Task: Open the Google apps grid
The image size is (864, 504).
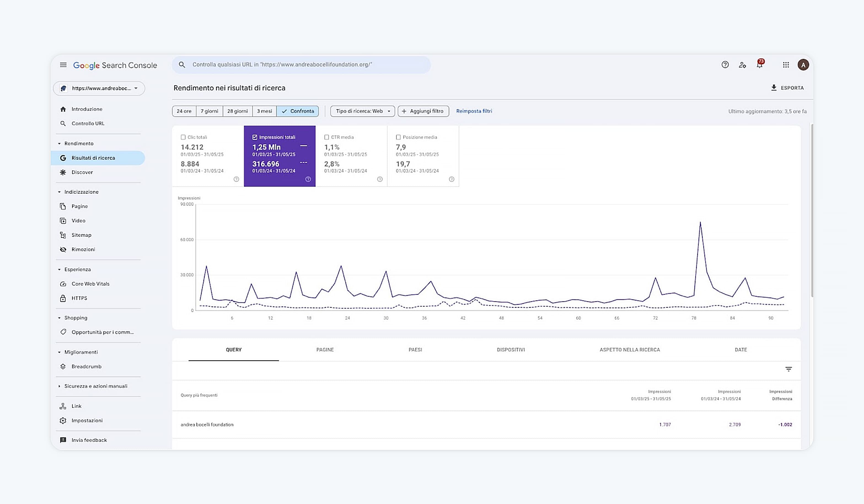Action: coord(786,65)
